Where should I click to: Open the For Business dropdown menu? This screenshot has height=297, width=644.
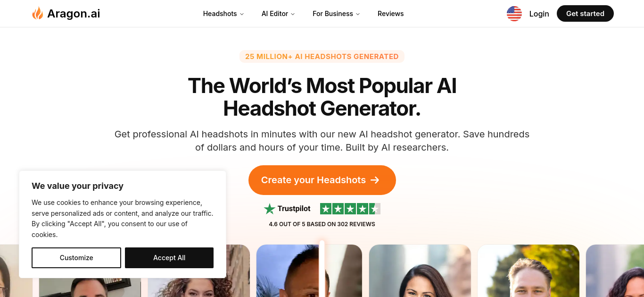tap(336, 14)
